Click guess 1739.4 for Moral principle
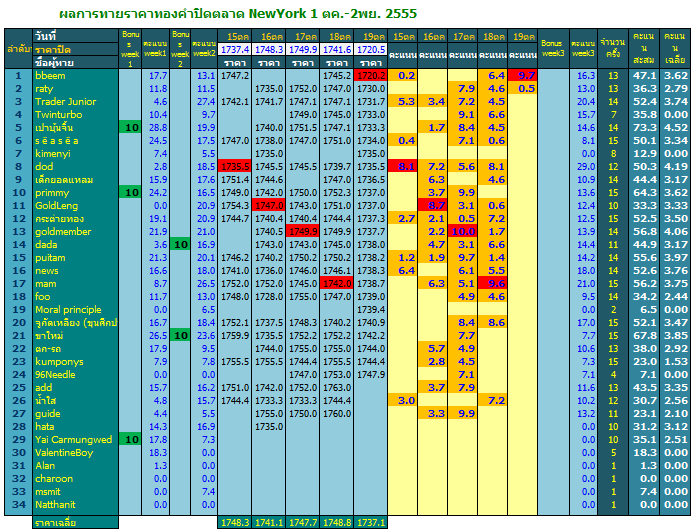 pyautogui.click(x=371, y=310)
